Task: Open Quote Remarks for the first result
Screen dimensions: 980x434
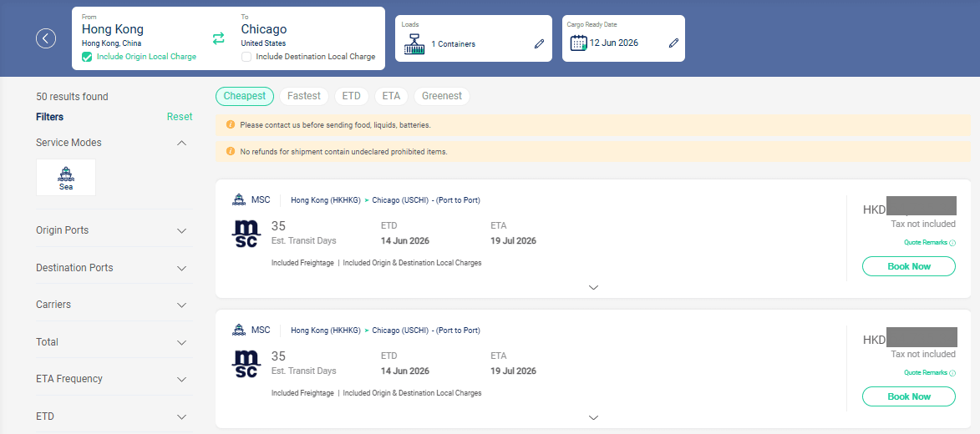Action: 929,242
